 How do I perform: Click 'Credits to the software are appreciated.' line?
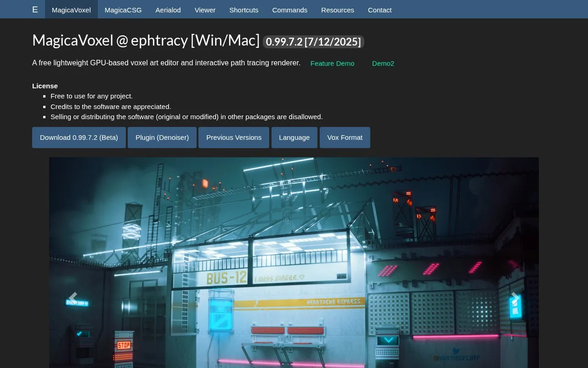point(111,106)
